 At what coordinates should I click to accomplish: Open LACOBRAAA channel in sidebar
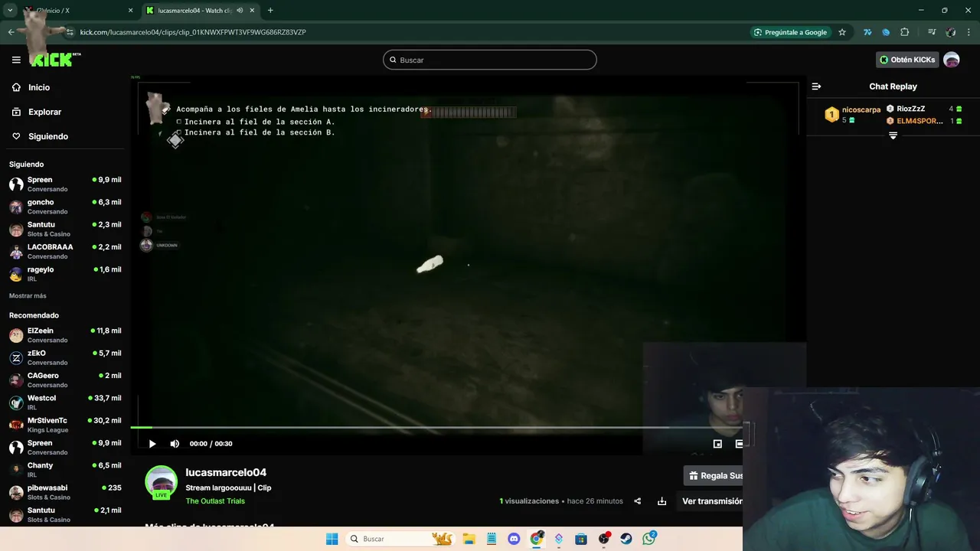(65, 251)
